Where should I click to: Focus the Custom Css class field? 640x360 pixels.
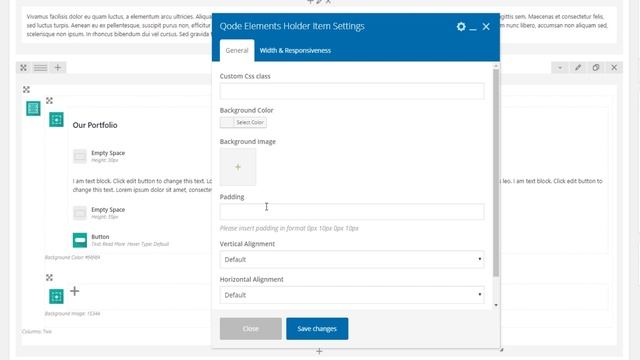point(352,91)
